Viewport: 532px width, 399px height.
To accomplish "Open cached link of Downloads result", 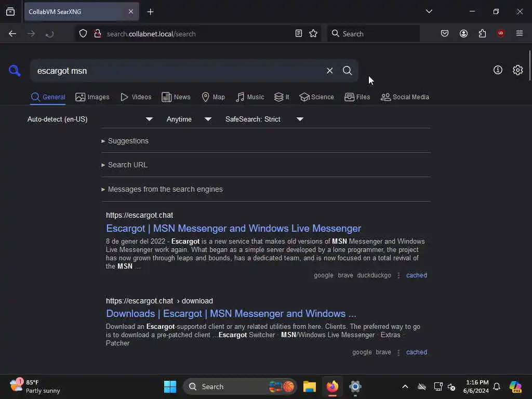I will 417,352.
